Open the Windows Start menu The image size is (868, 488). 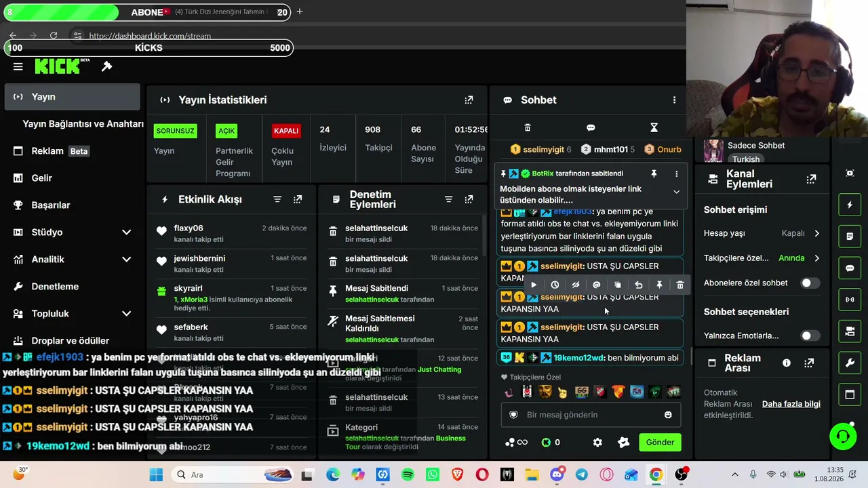point(156,474)
